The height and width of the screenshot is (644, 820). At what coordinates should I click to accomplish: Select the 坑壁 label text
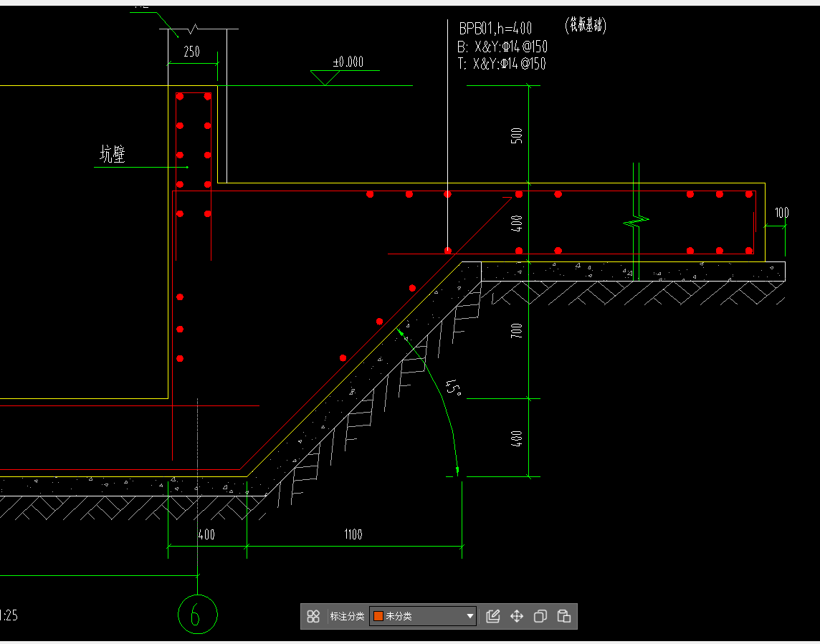pos(113,154)
